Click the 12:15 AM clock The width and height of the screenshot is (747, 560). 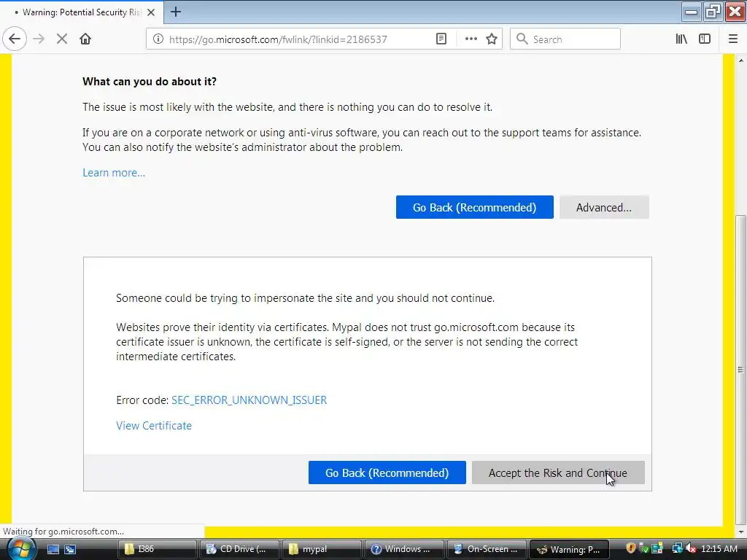click(x=719, y=549)
